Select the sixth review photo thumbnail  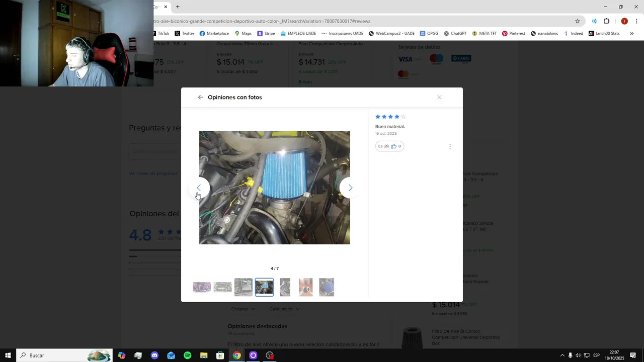(305, 287)
